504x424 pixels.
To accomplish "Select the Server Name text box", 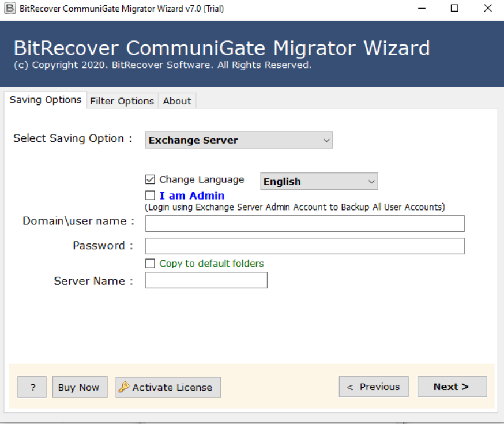I will (x=206, y=280).
